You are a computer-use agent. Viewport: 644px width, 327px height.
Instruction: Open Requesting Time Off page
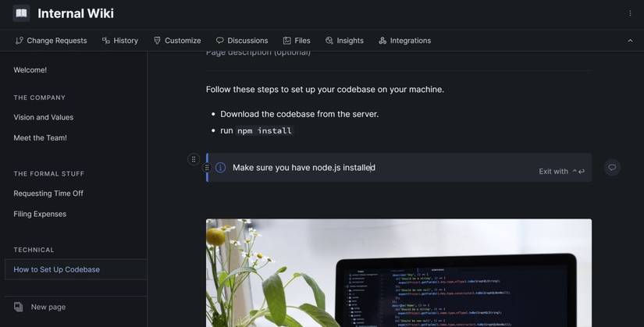[x=48, y=193]
